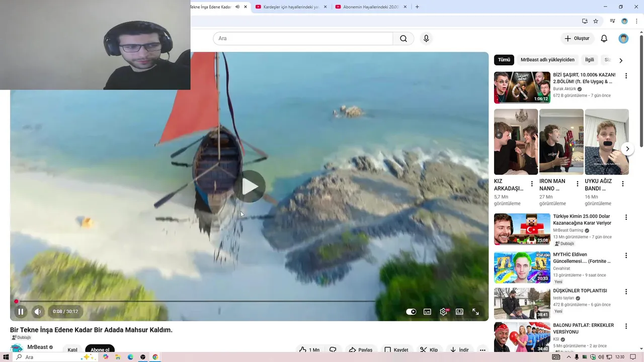
Task: Open UYKU AĞIZ BANDI Shorts options menu
Action: 622,184
